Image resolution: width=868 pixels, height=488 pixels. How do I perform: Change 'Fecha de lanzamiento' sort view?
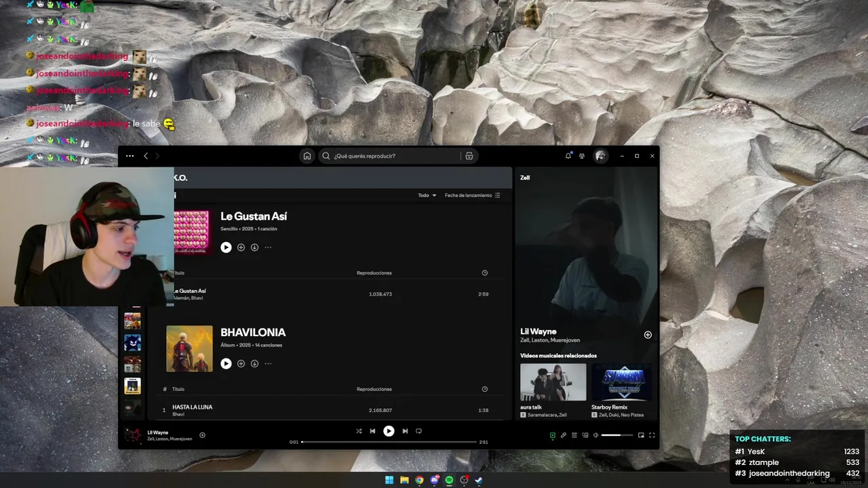click(473, 195)
